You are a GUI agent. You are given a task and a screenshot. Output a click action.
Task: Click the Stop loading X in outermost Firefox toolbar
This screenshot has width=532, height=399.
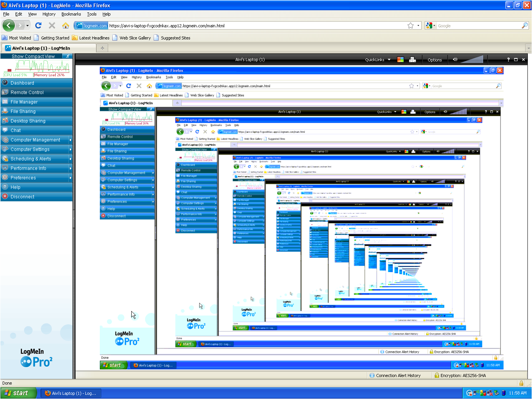point(52,25)
